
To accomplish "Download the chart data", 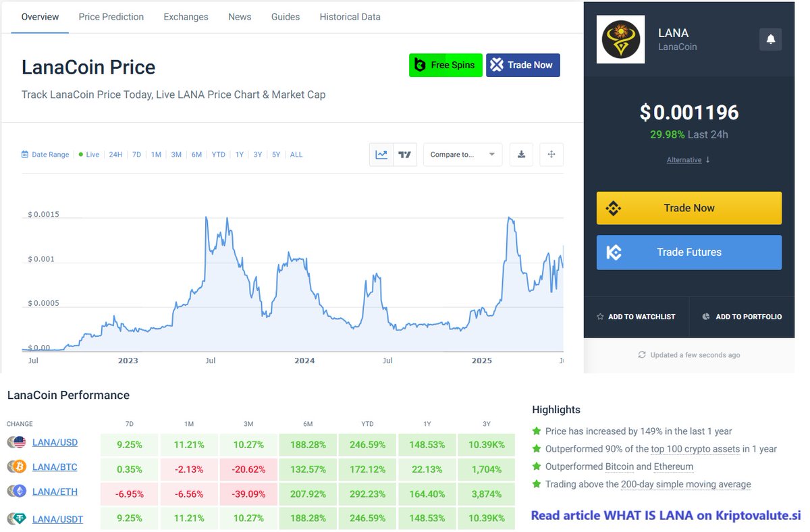I will click(521, 155).
